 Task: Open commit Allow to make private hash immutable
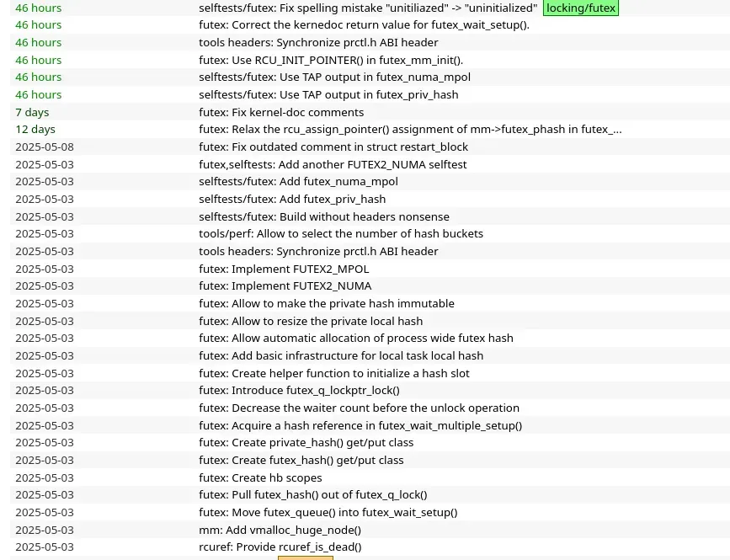[327, 303]
